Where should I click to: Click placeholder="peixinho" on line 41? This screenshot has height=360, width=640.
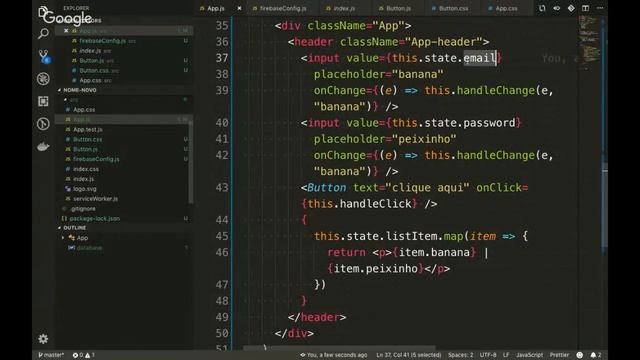385,139
